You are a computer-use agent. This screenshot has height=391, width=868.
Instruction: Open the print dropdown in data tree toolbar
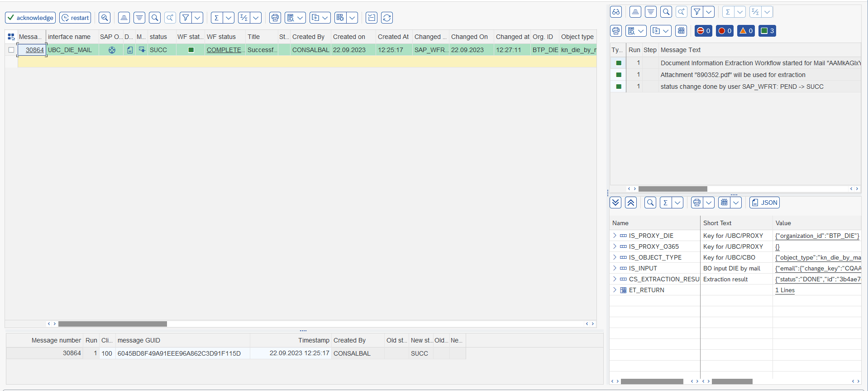point(709,203)
